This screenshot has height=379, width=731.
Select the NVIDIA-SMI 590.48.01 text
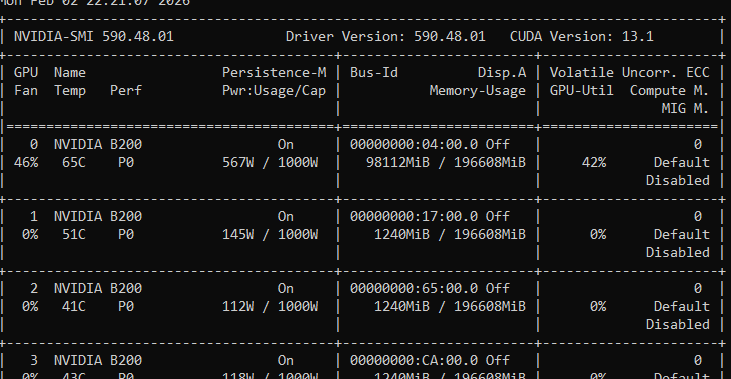[94, 36]
